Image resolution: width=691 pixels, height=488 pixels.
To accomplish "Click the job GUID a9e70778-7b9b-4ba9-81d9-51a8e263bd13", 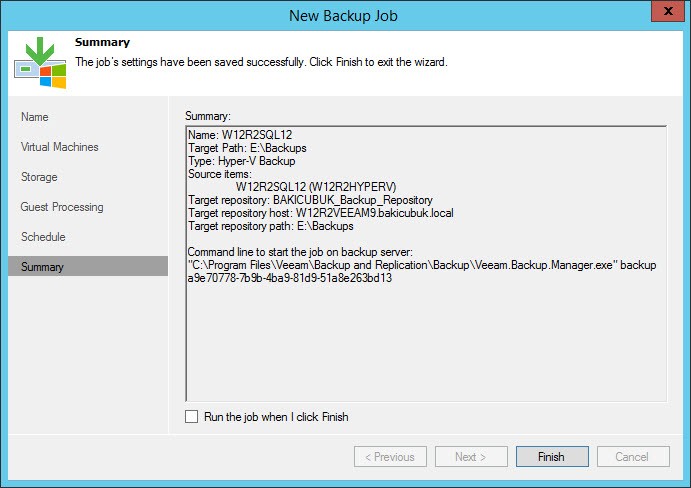I will pos(290,278).
